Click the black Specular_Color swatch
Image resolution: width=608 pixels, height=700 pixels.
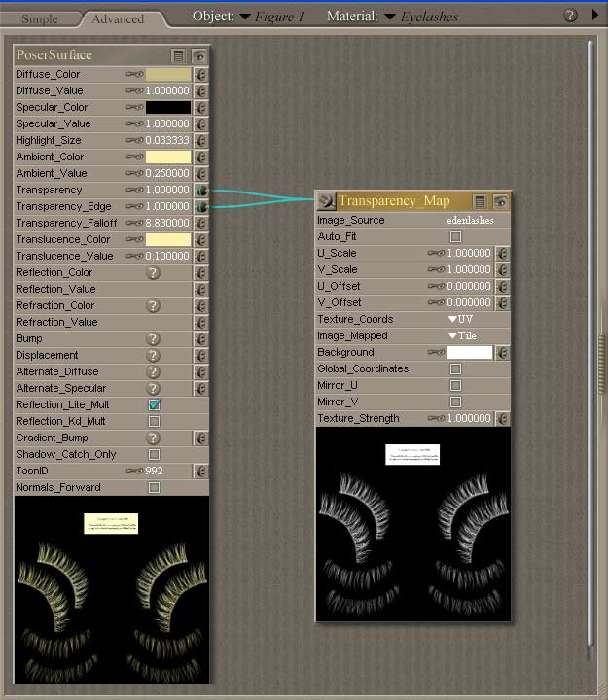pyautogui.click(x=168, y=107)
